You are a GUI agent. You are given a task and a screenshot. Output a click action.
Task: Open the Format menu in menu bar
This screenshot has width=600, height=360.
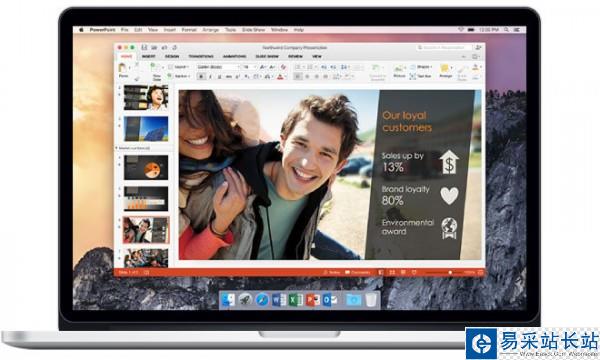pos(189,29)
